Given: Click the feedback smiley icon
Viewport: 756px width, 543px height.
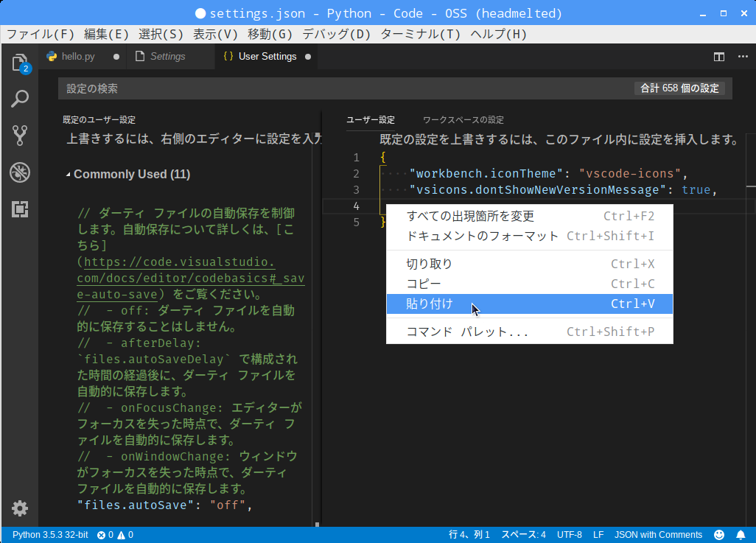Looking at the screenshot, I should tap(719, 535).
